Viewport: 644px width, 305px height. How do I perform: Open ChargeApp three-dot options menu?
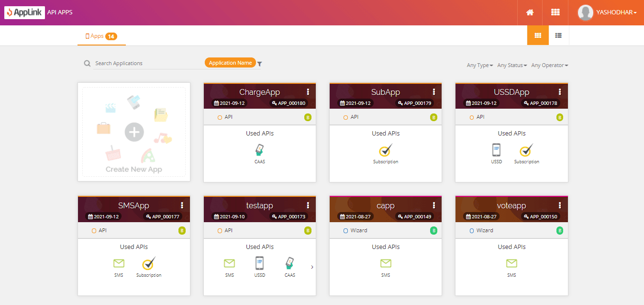click(x=308, y=92)
